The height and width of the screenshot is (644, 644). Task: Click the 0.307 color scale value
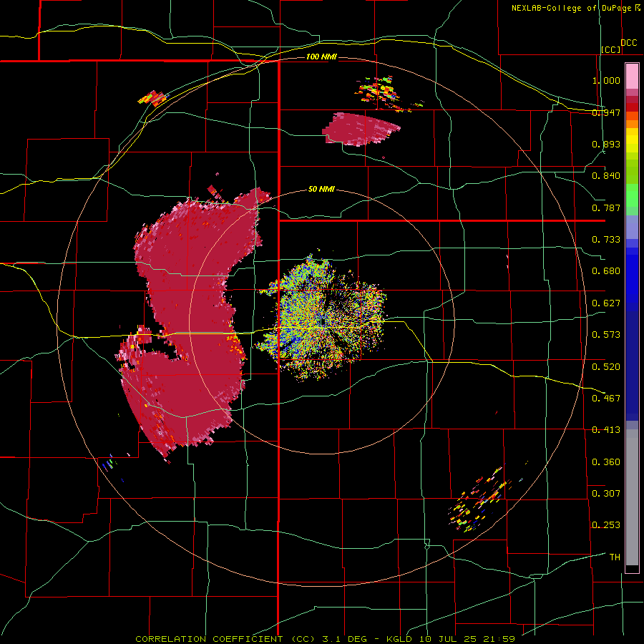click(x=606, y=493)
